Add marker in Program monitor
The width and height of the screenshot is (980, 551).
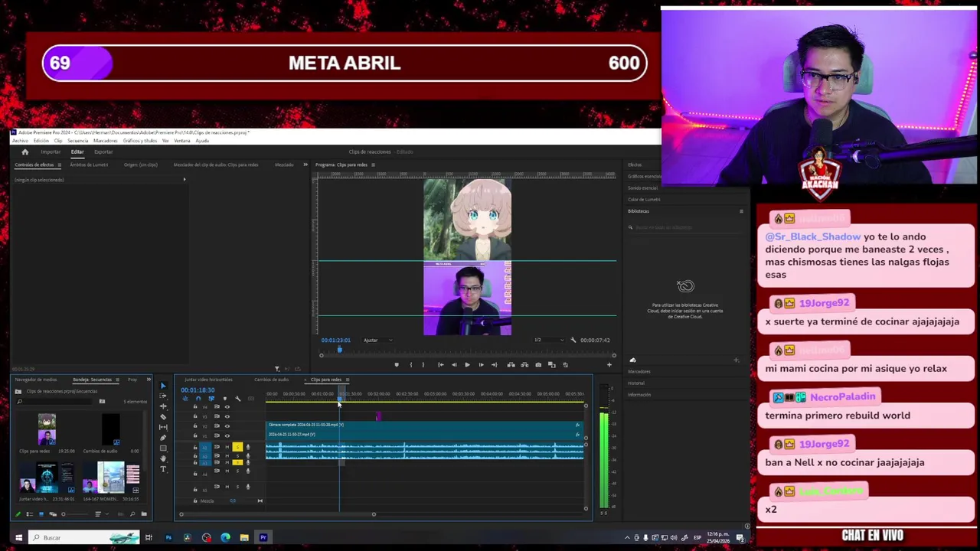[x=397, y=364]
